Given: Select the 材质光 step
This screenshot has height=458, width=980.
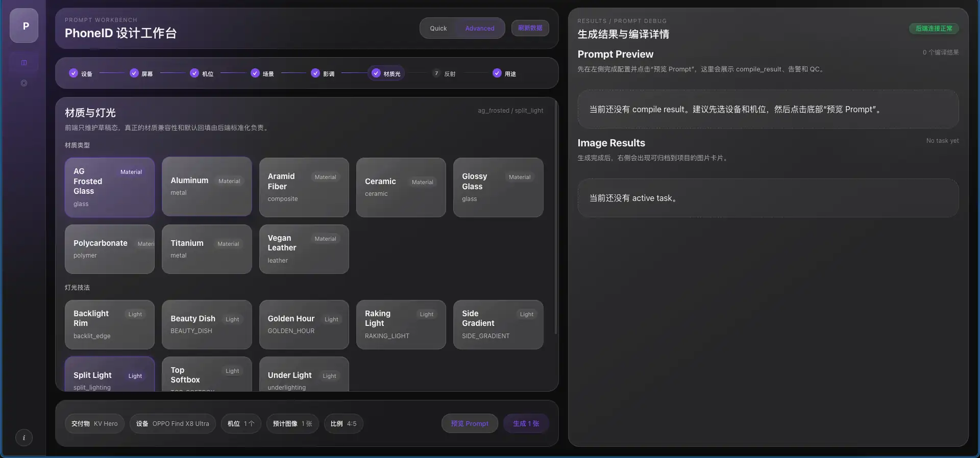Looking at the screenshot, I should pyautogui.click(x=386, y=73).
